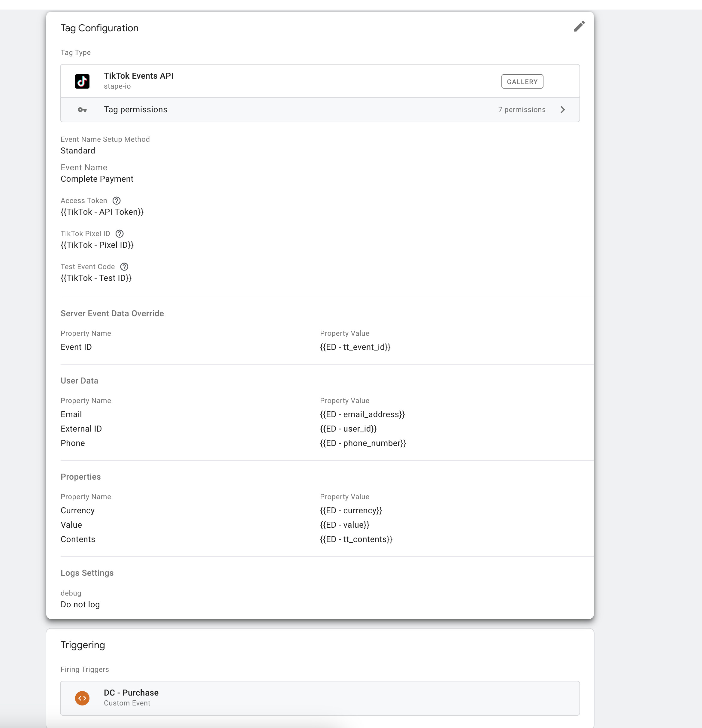Click the pencil edit icon in Tag Configuration
Viewport: 702px width, 728px height.
[579, 26]
